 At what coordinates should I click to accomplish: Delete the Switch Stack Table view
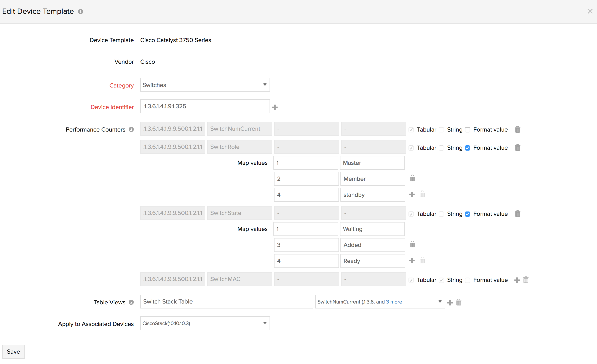pos(458,302)
